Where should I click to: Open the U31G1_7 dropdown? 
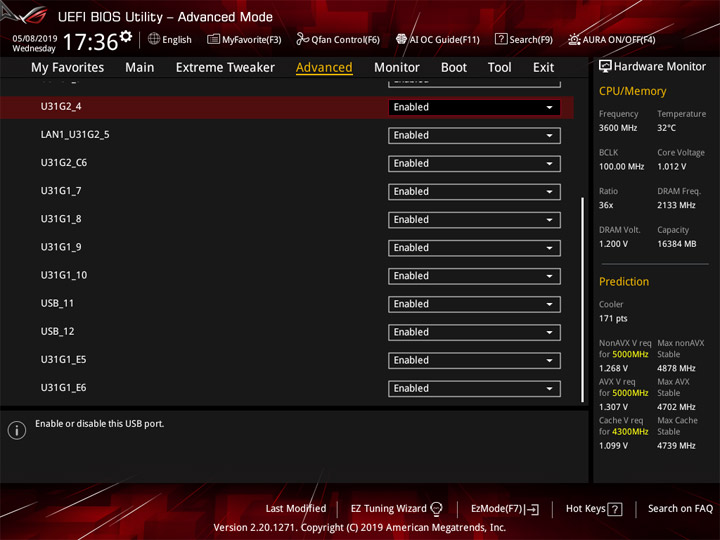coord(474,192)
